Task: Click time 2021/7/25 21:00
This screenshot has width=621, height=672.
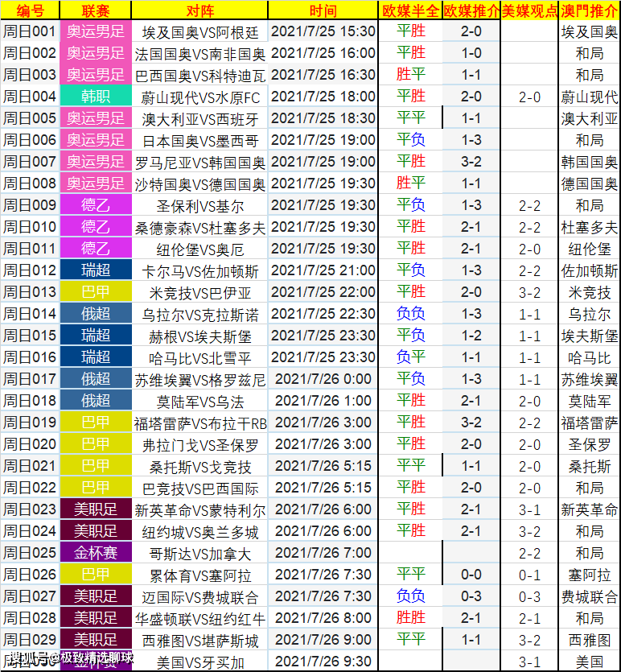Action: tap(323, 270)
